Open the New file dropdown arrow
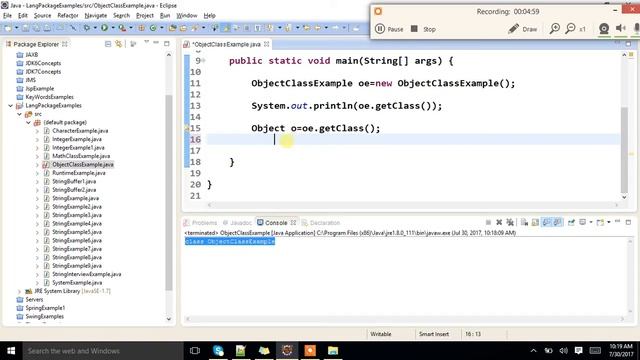 16,28
